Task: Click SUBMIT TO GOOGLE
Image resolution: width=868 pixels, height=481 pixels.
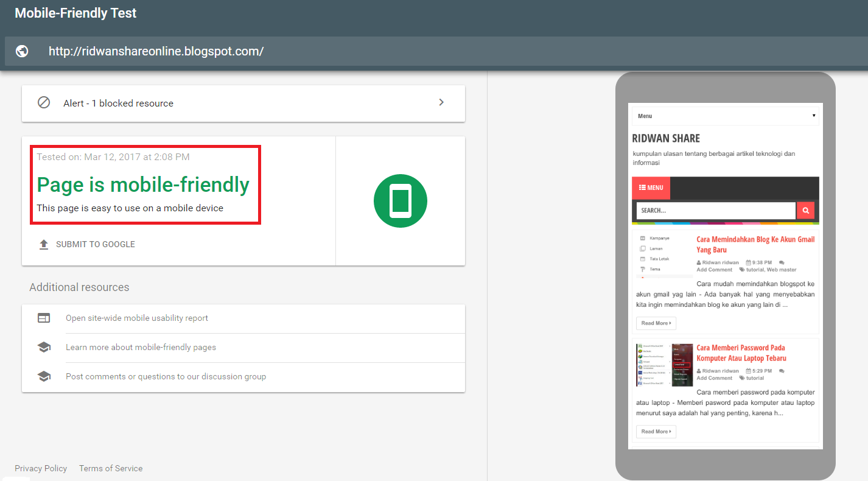Action: pos(96,244)
